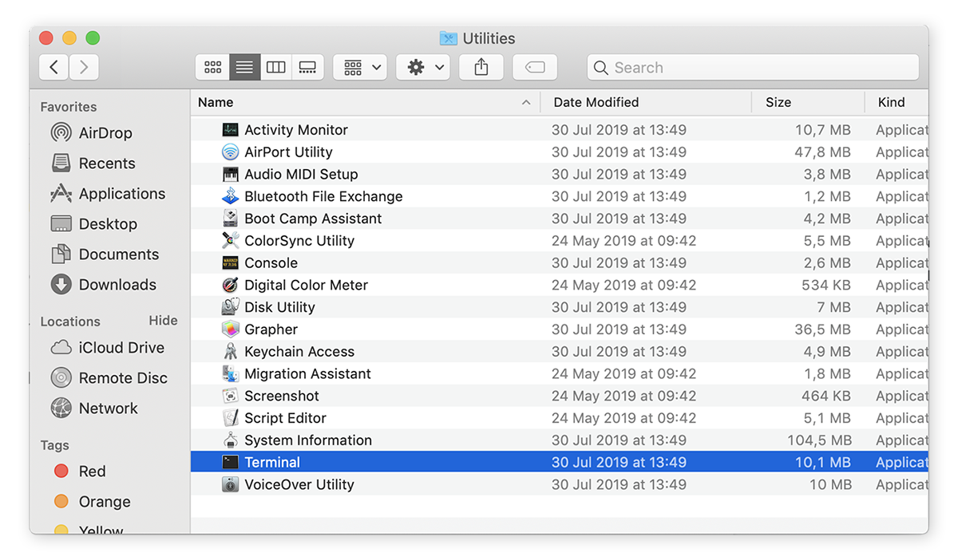The width and height of the screenshot is (958, 560).
Task: Open the Downloads sidebar icon
Action: (x=61, y=285)
